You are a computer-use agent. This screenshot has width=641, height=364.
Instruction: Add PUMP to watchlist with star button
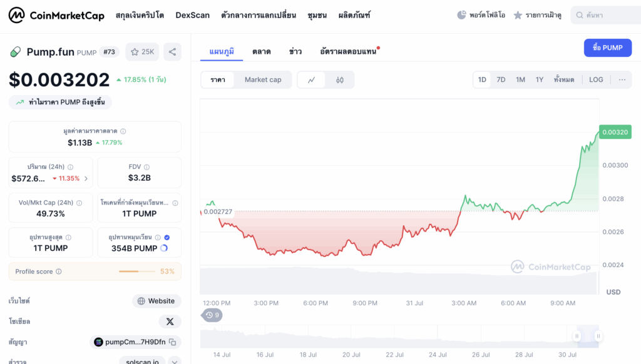pyautogui.click(x=142, y=52)
